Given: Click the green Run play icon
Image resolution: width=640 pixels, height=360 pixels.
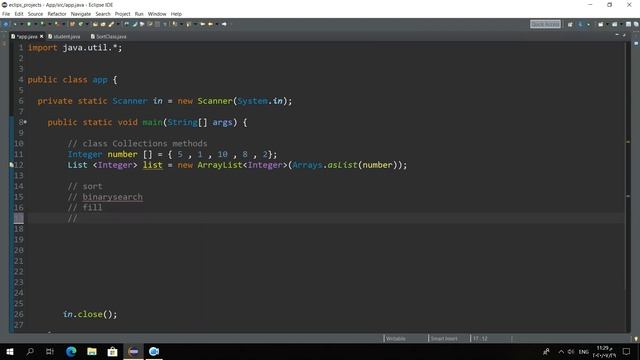Looking at the screenshot, I should click(42, 24).
